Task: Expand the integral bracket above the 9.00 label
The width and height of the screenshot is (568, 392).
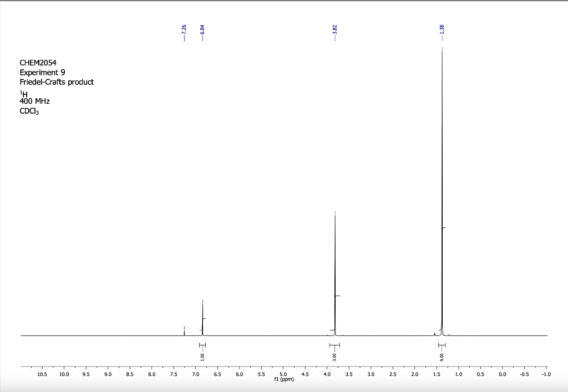Action: 442,346
